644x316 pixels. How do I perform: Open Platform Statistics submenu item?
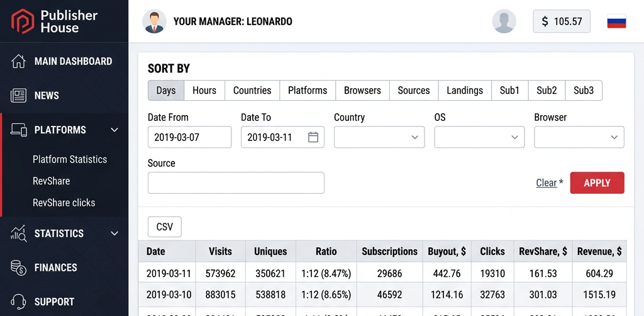(70, 159)
